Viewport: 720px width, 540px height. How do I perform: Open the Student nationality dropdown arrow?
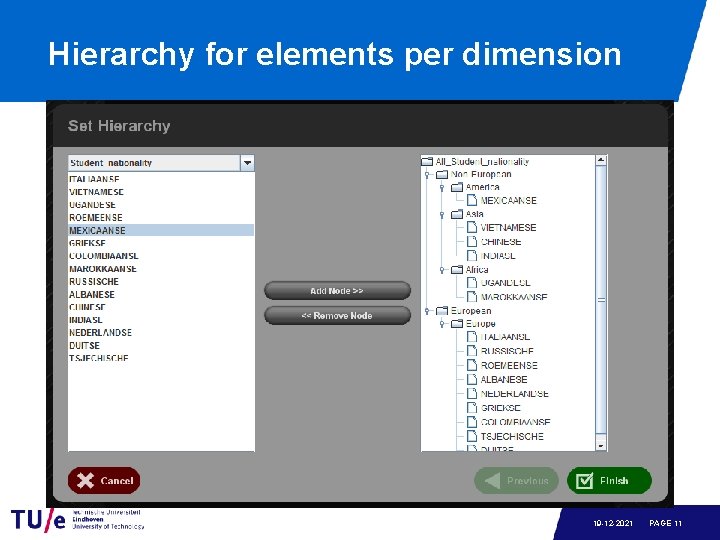[247, 163]
